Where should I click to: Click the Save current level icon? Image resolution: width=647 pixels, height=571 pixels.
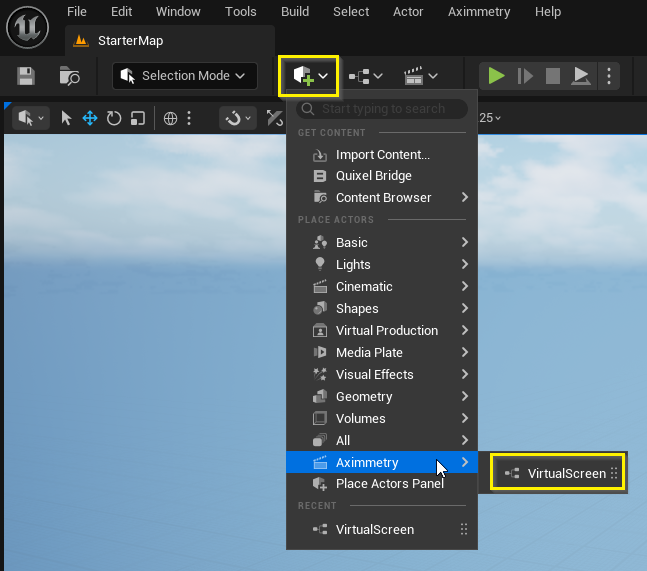[x=26, y=76]
